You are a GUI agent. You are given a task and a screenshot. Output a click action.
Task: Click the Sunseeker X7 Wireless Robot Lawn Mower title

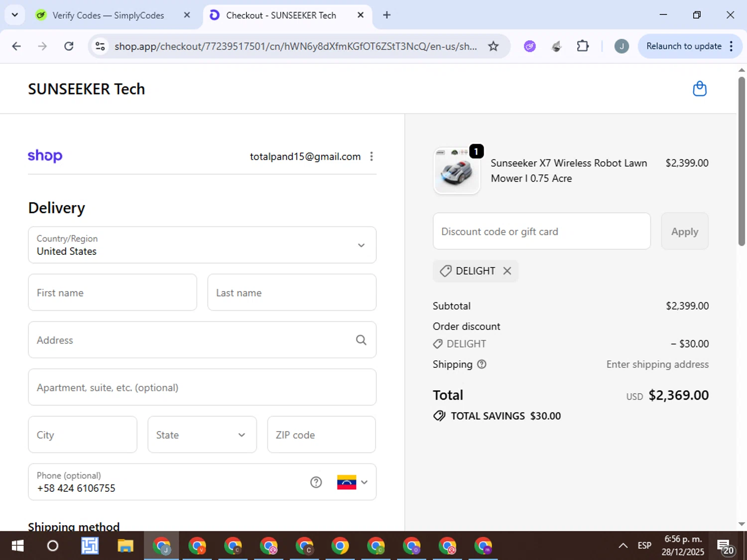[569, 171]
